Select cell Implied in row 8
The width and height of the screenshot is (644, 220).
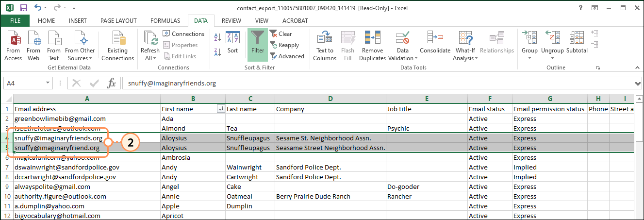coord(550,177)
